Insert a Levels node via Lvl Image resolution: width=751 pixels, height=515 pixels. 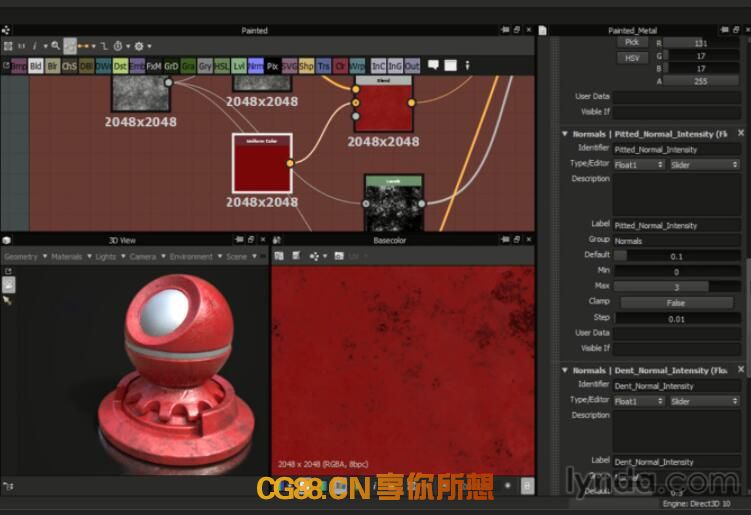239,66
